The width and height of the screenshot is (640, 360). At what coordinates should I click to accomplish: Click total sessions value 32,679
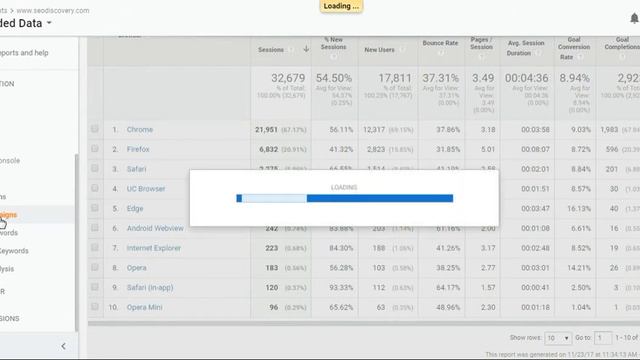tap(288, 78)
